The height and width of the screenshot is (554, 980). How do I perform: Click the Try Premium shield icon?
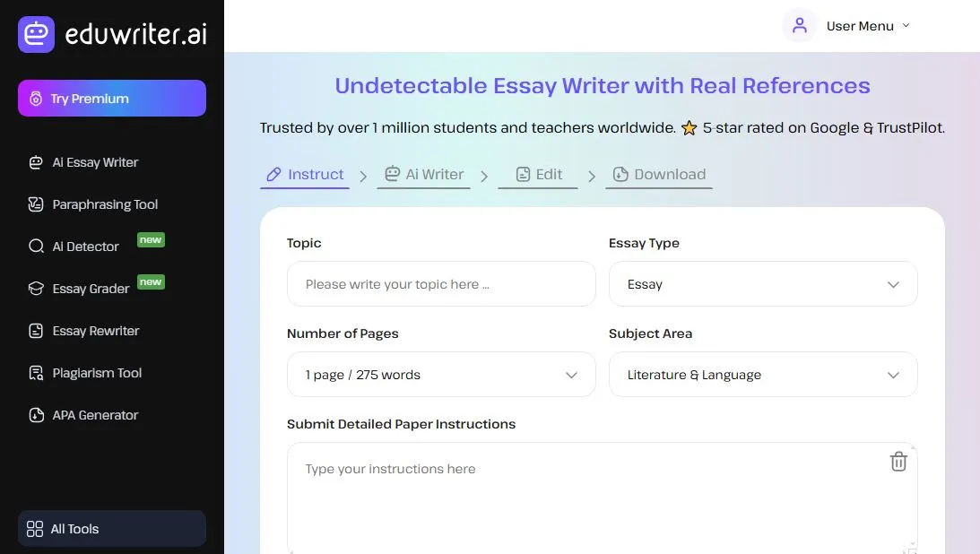36,99
